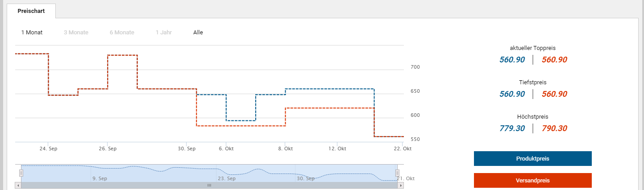This screenshot has height=190, width=644.
Task: Click the 23. Sep navigator label
Action: [x=226, y=178]
